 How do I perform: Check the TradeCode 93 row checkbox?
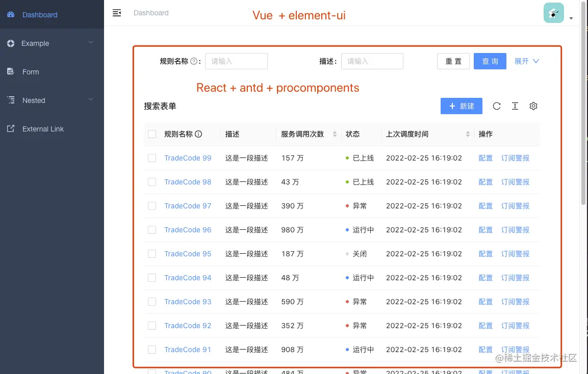tap(152, 302)
